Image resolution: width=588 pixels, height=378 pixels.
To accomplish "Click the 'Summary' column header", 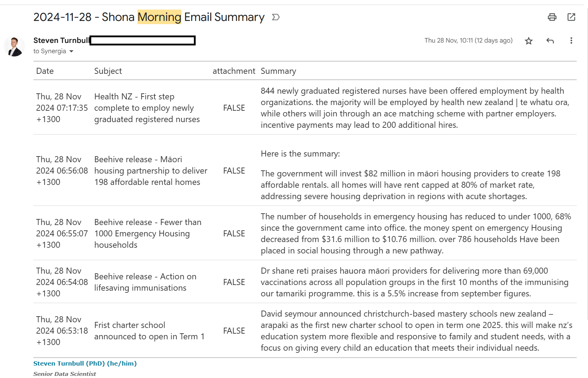I will click(278, 71).
